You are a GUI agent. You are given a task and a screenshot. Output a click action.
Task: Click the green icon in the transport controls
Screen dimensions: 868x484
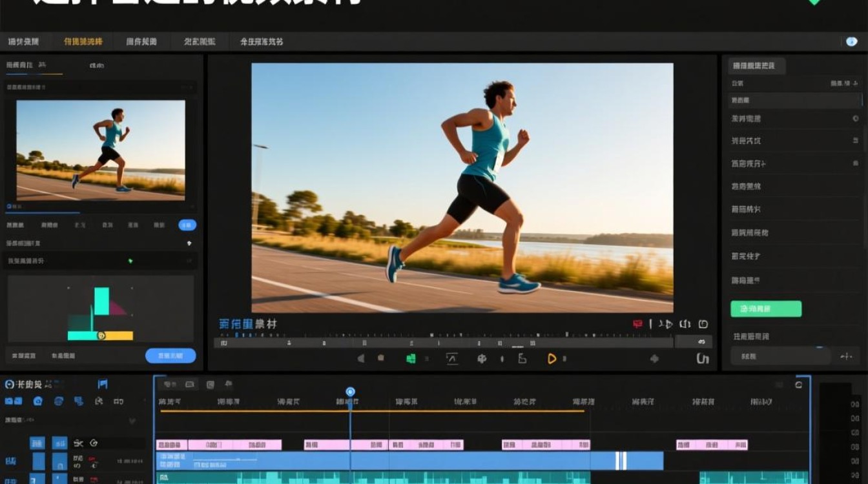pos(411,359)
